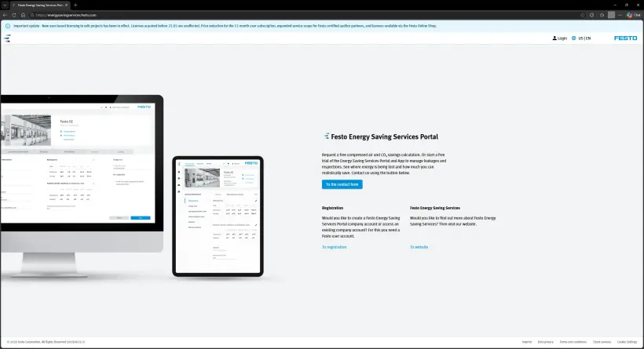Open the favorites list icon
The image size is (644, 349).
[x=602, y=15]
